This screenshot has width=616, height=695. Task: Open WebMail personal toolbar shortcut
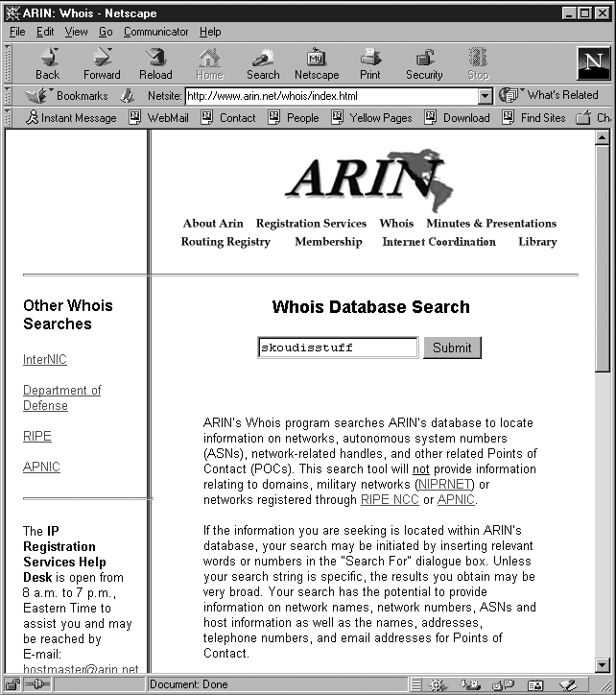click(158, 117)
